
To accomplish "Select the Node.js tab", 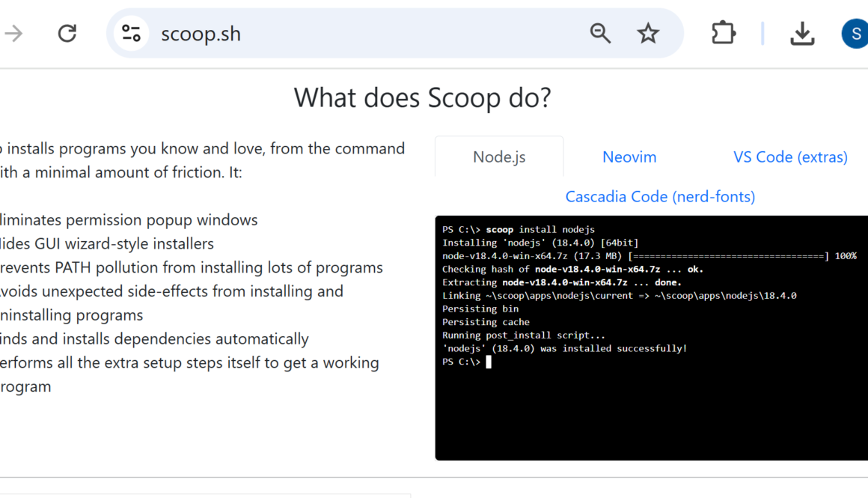I will point(499,157).
